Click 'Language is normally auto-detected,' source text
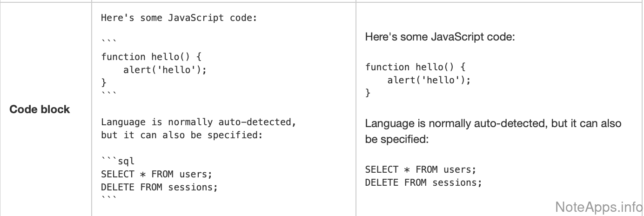This screenshot has width=644, height=216. tap(199, 123)
